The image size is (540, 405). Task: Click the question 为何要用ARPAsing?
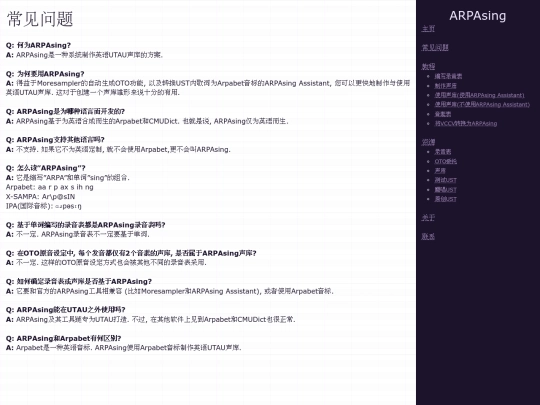[45, 74]
